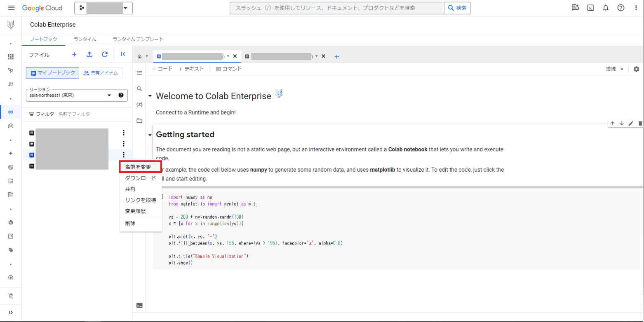Switch to 共有アイテム view
The width and height of the screenshot is (644, 322).
click(x=101, y=73)
